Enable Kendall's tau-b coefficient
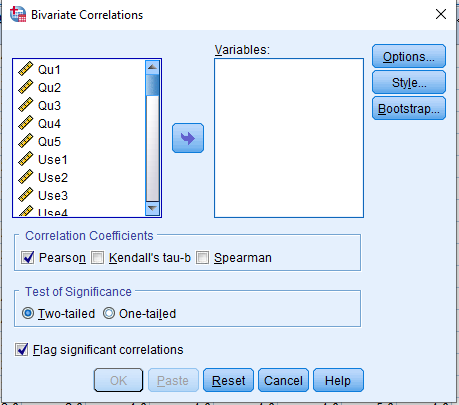 click(x=97, y=258)
